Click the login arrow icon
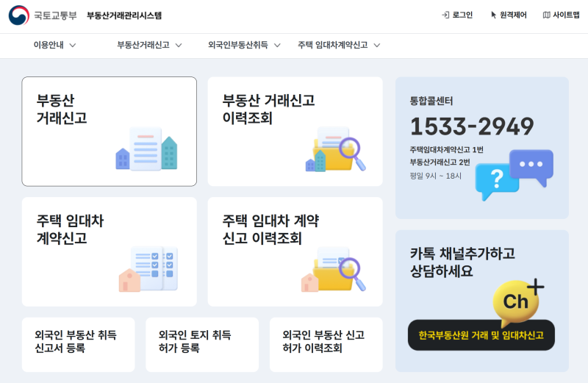The width and height of the screenshot is (588, 383). (x=445, y=15)
